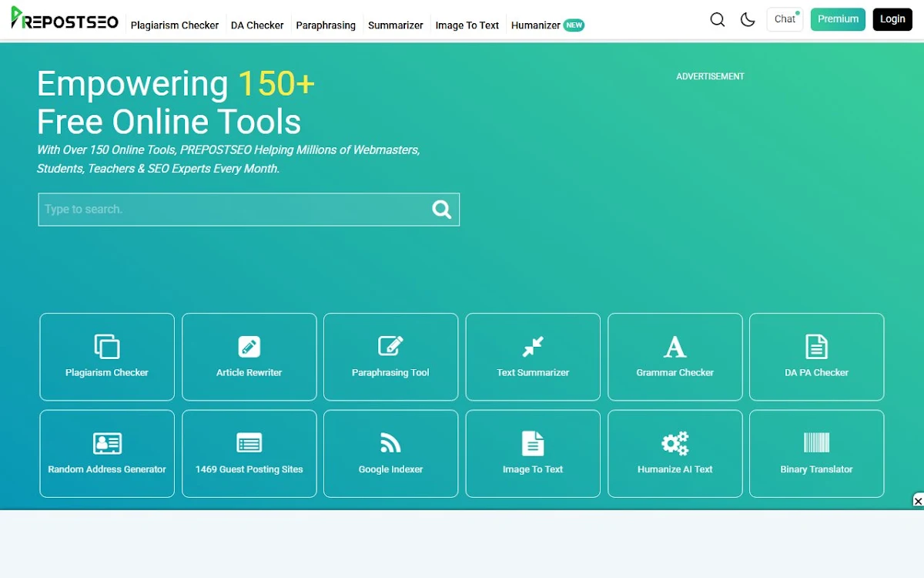The image size is (924, 578).
Task: Click the PREPOSTSEO logo
Action: (x=65, y=18)
